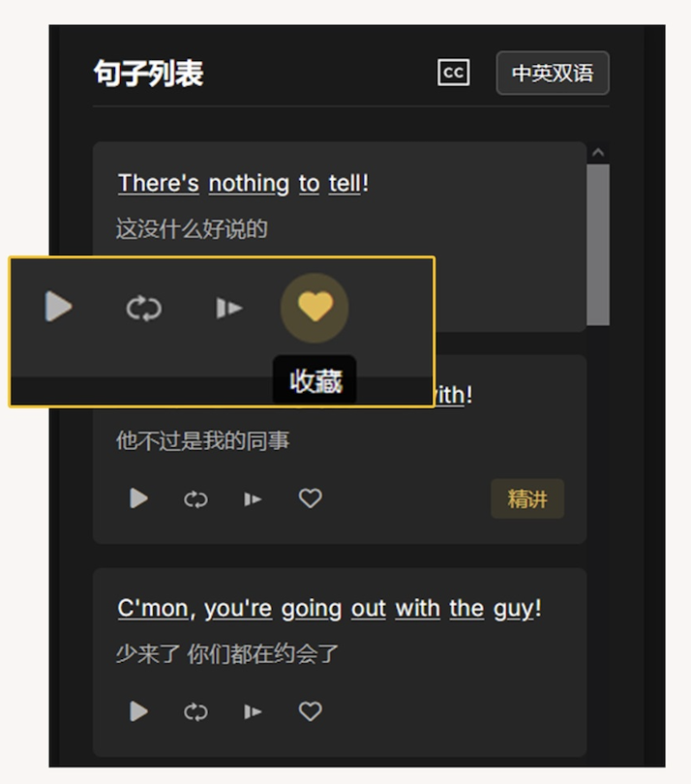Toggle the CC subtitles icon
The image size is (691, 784).
454,73
